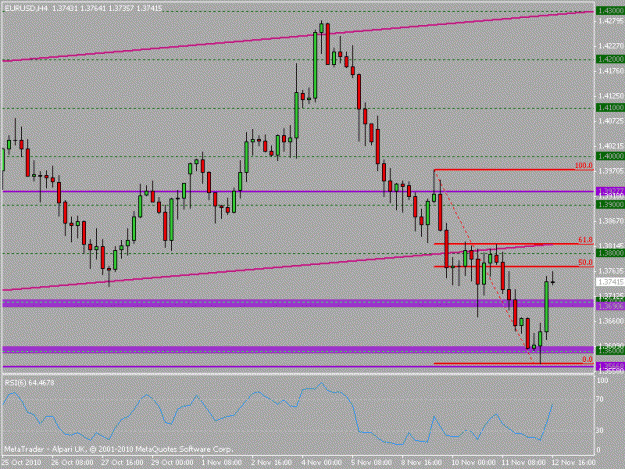Click the 1.39705 price scale value
The width and height of the screenshot is (625, 469).
(611, 171)
